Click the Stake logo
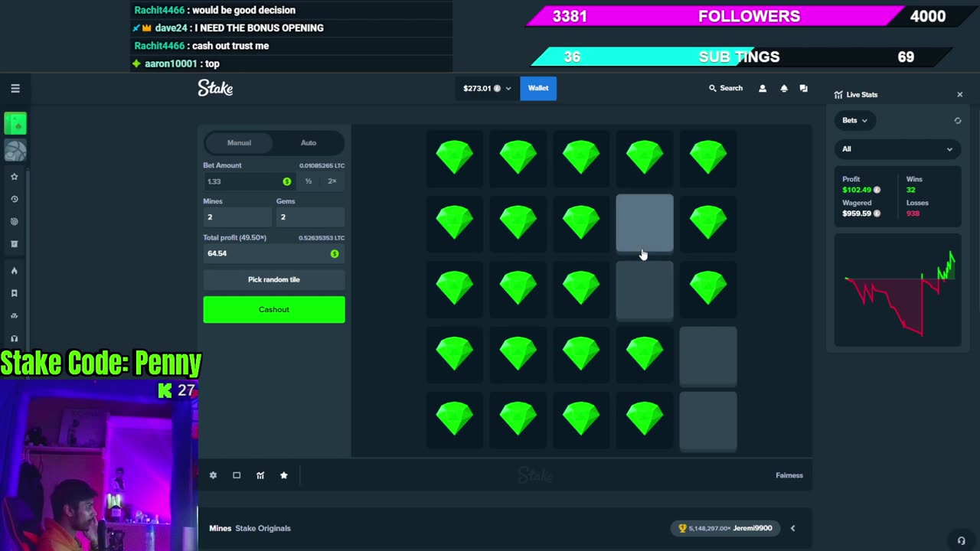This screenshot has width=980, height=551. coord(215,88)
